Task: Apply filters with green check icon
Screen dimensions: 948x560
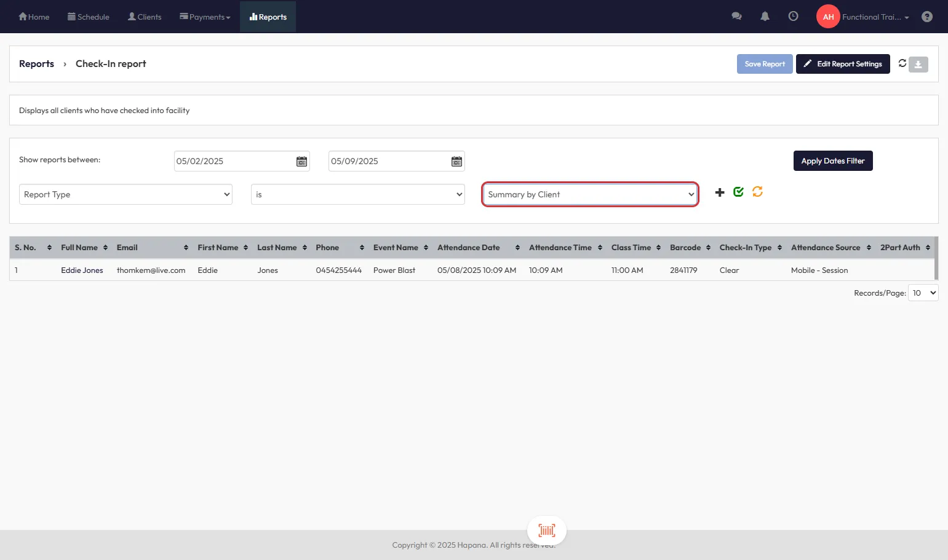Action: [x=738, y=192]
